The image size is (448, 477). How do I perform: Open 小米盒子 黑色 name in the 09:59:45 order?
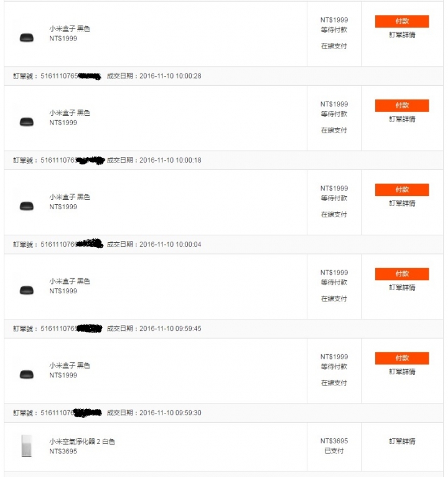(x=70, y=366)
